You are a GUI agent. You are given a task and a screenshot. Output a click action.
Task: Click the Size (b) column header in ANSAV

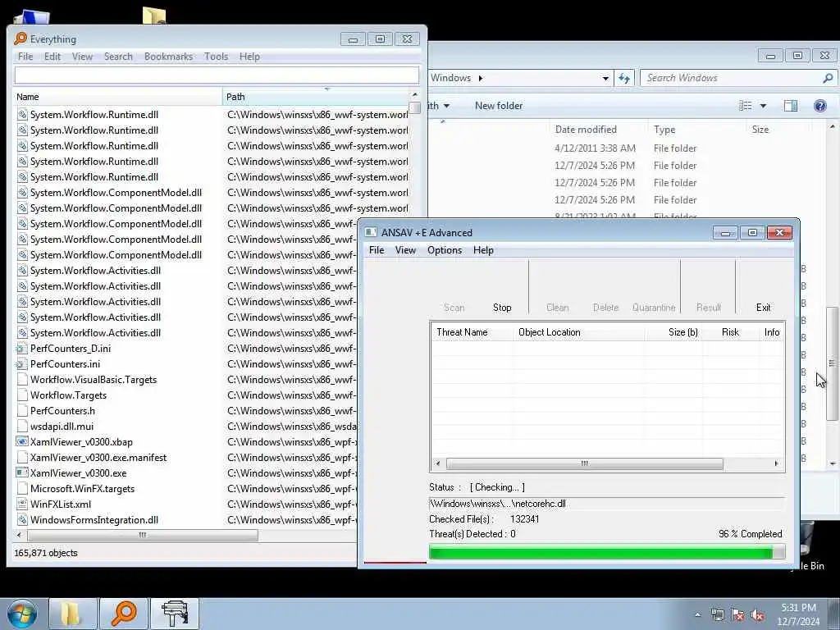coord(674,332)
